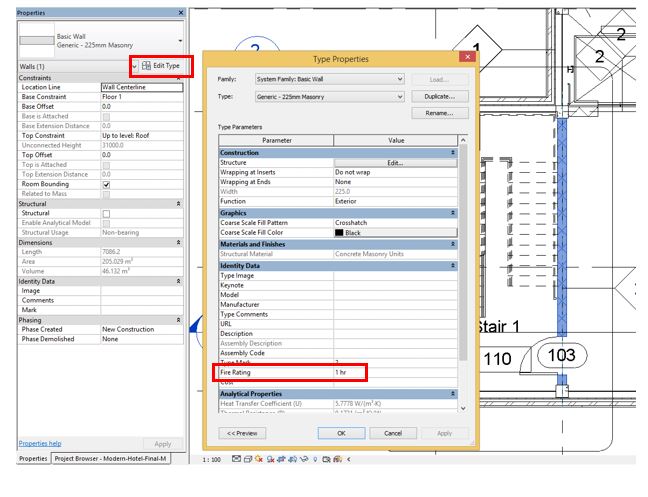Click the Location Line value field
The height and width of the screenshot is (497, 648).
(142, 87)
